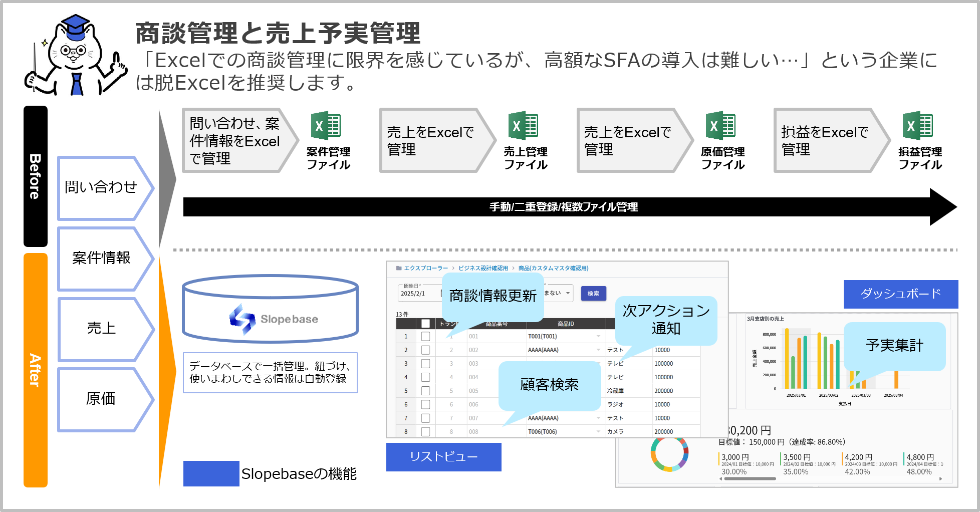This screenshot has width=980, height=512.
Task: Open the T001(T001) 商品ID dropdown arrow
Action: pyautogui.click(x=598, y=336)
